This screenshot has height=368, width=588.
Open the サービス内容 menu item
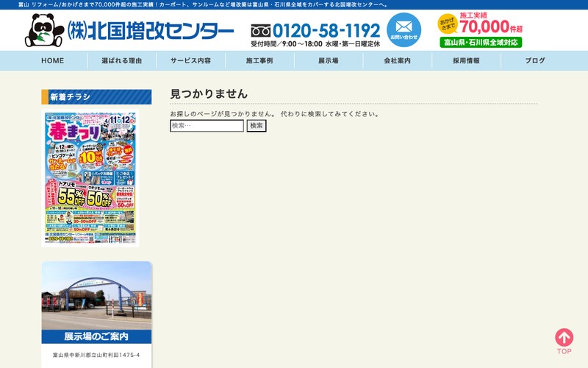[190, 60]
